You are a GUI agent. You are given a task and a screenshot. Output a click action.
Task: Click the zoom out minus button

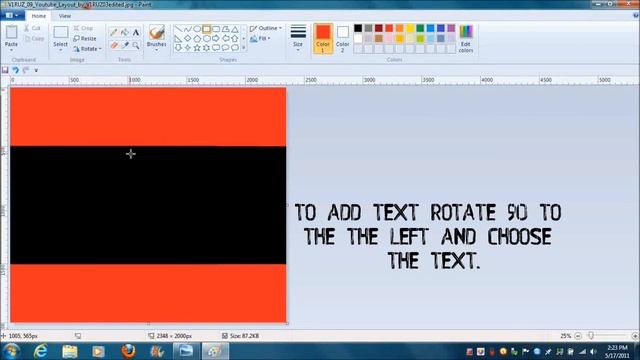[578, 336]
